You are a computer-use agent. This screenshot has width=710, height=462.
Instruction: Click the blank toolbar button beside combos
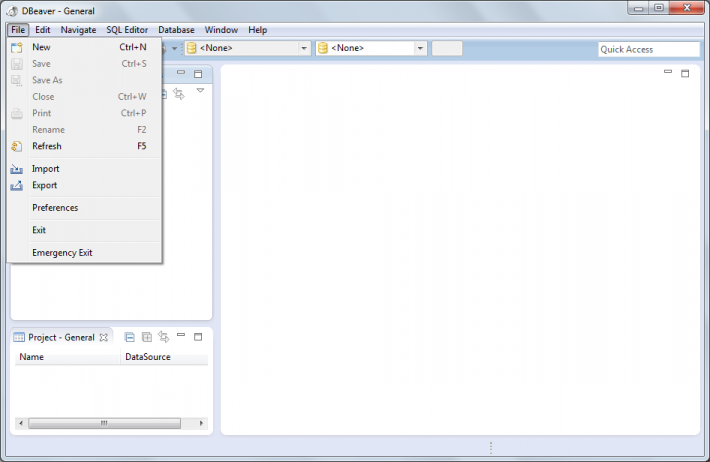[447, 48]
